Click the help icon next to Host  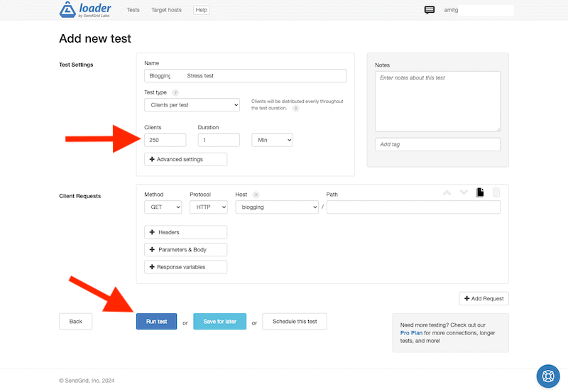point(256,195)
